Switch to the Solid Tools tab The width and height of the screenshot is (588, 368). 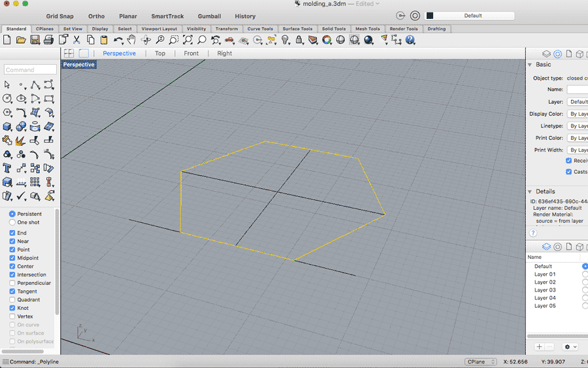click(334, 29)
